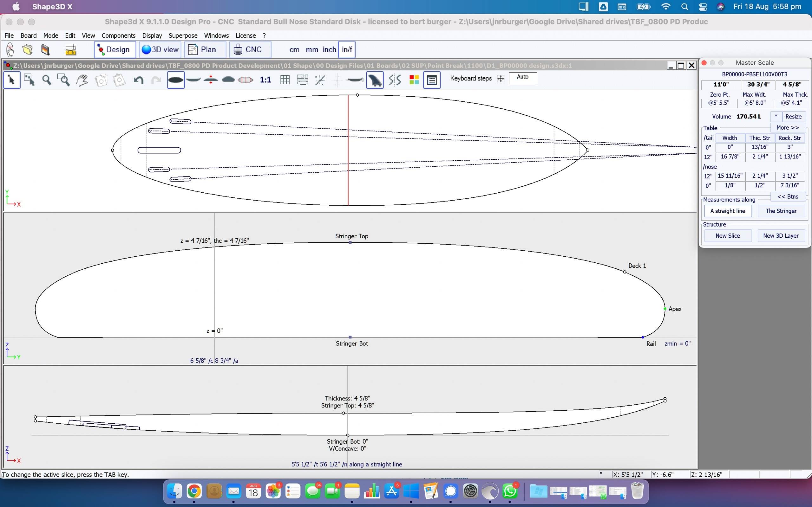Screen dimensions: 812x507
Task: Click the board length 11'0" field
Action: point(721,85)
